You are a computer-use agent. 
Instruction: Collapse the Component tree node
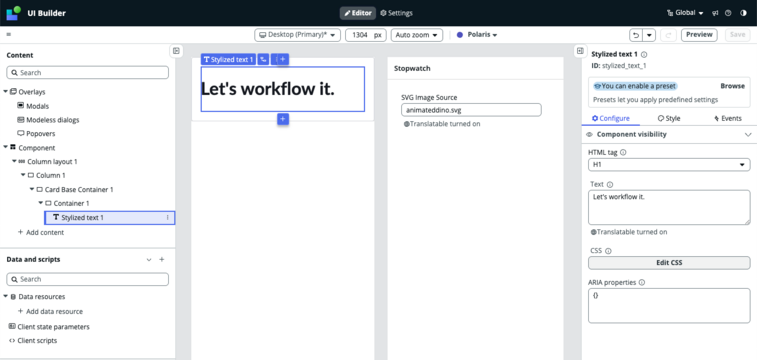pos(5,148)
